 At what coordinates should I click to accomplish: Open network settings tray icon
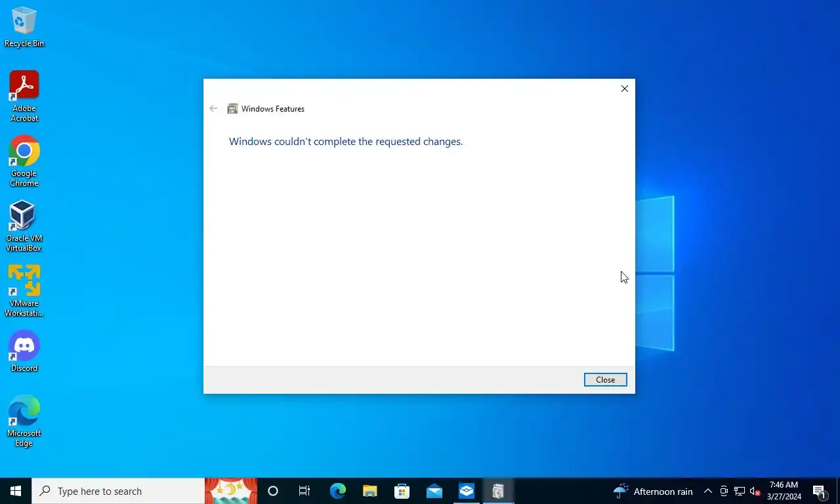740,491
